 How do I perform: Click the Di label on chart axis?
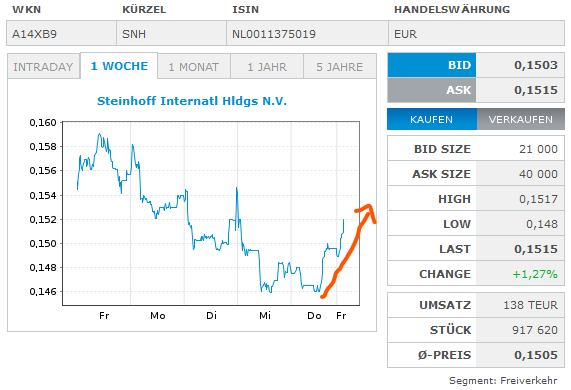tap(211, 315)
